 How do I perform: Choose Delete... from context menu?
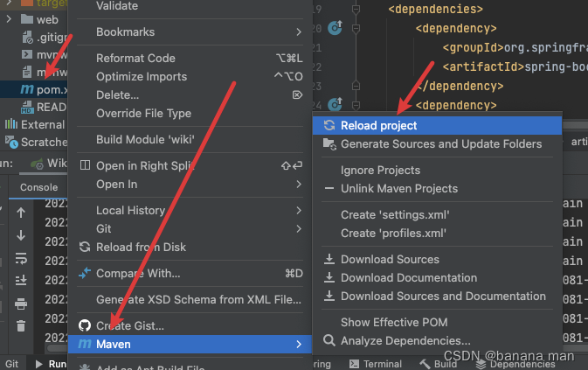[x=190, y=95]
